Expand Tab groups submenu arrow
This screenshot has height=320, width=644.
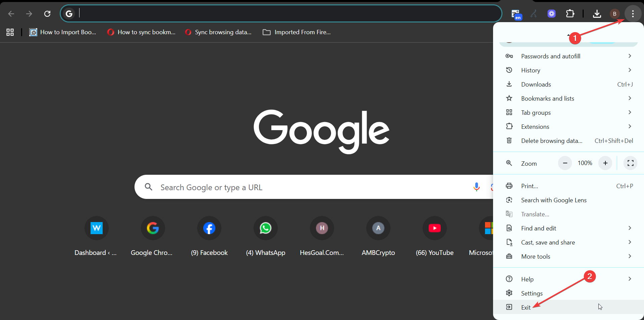[x=630, y=112]
